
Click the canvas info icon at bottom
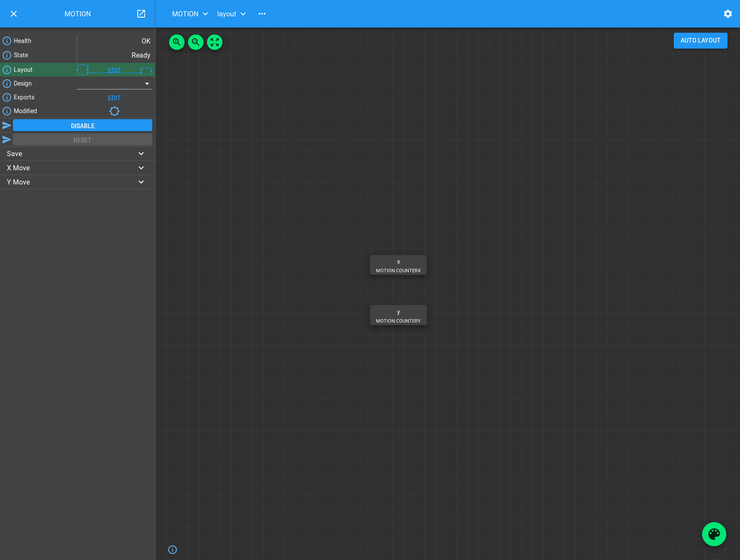173,550
